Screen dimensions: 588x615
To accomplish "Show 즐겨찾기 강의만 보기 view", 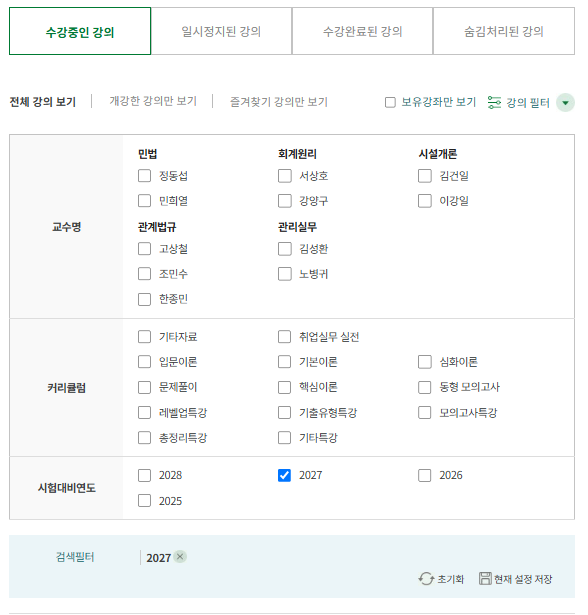I will [x=279, y=102].
